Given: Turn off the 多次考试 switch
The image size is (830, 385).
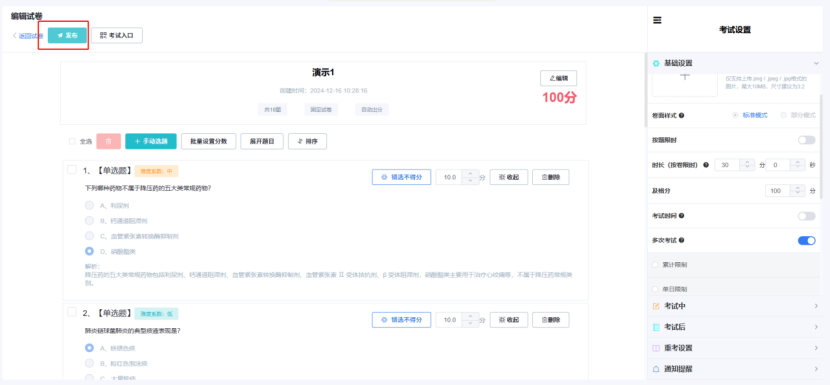Looking at the screenshot, I should tap(807, 240).
